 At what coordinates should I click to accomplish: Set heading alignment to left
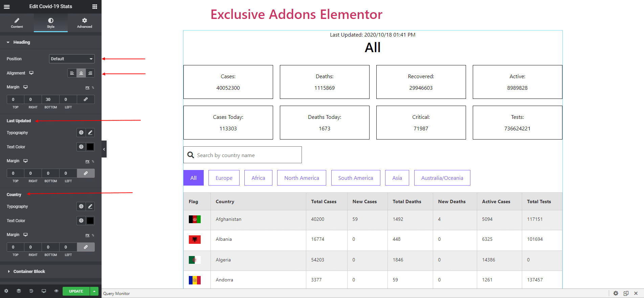72,73
